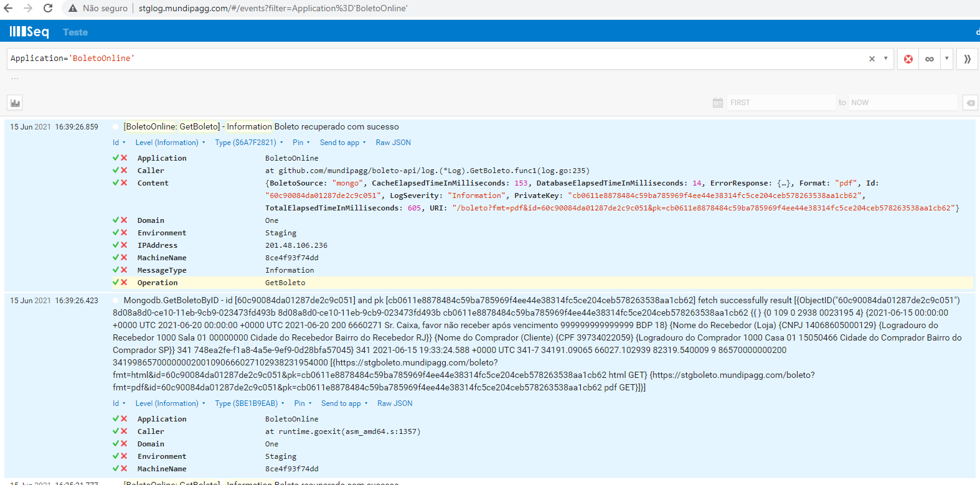The width and height of the screenshot is (980, 485).
Task: Red X for Environment in 16:39:26.423 event
Action: 124,456
